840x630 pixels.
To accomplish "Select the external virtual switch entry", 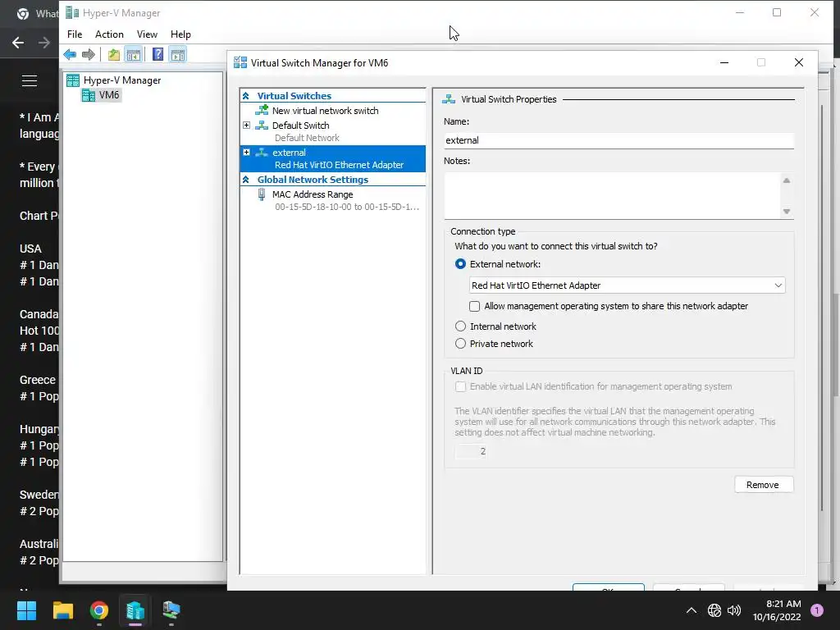I will point(333,158).
